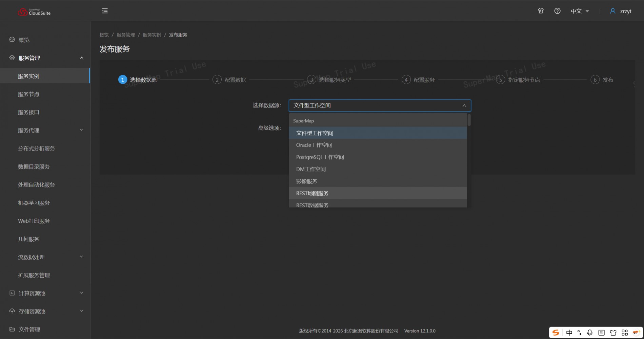Go to 服务管理 breadcrumb link
Screen dimensions: 644x339
pyautogui.click(x=126, y=35)
